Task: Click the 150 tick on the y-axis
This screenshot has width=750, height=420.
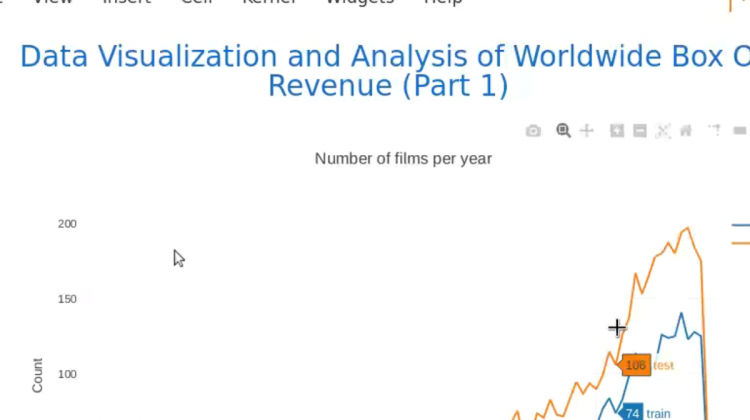Action: (67, 299)
